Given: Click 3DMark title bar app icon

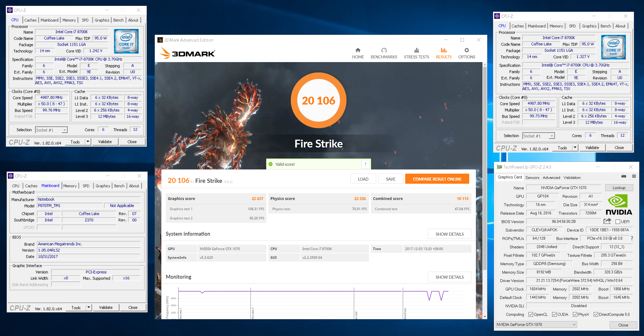Looking at the screenshot, I should tap(160, 40).
